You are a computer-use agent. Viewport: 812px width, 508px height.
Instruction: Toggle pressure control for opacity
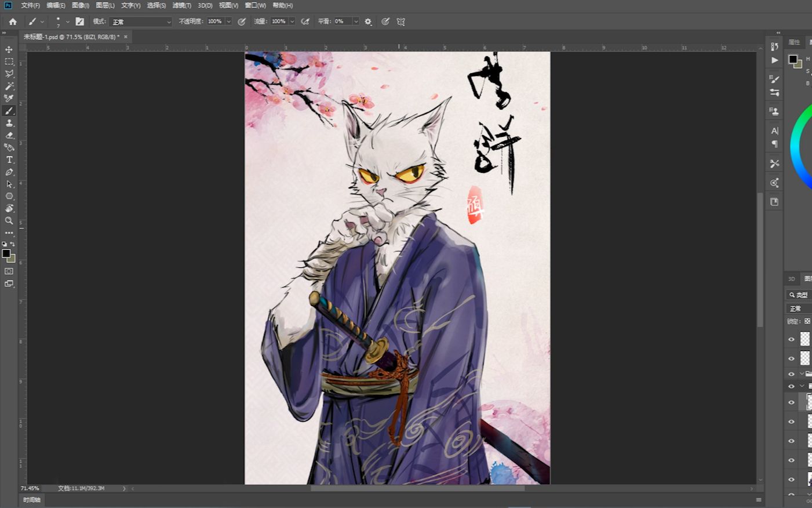[x=242, y=21]
